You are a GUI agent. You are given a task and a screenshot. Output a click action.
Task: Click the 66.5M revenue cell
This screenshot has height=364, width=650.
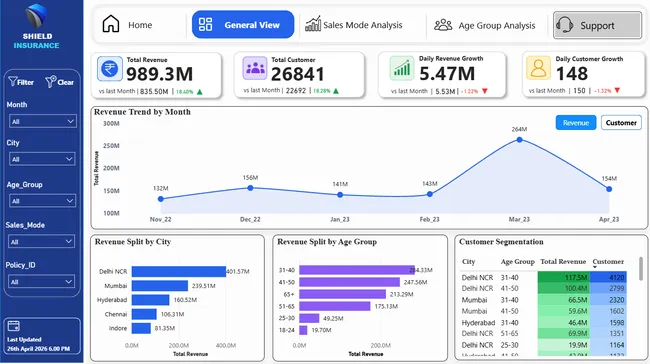[x=563, y=300]
